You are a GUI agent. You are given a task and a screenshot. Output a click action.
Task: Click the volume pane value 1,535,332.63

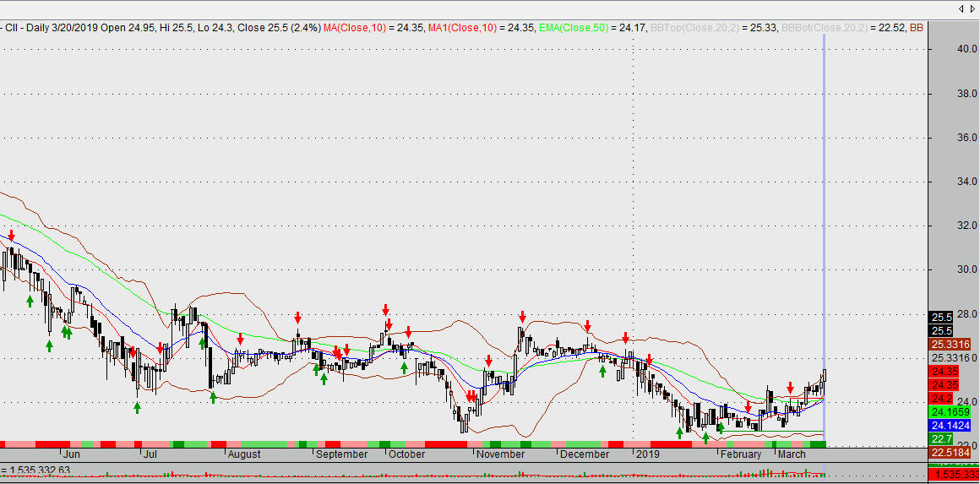coord(38,470)
